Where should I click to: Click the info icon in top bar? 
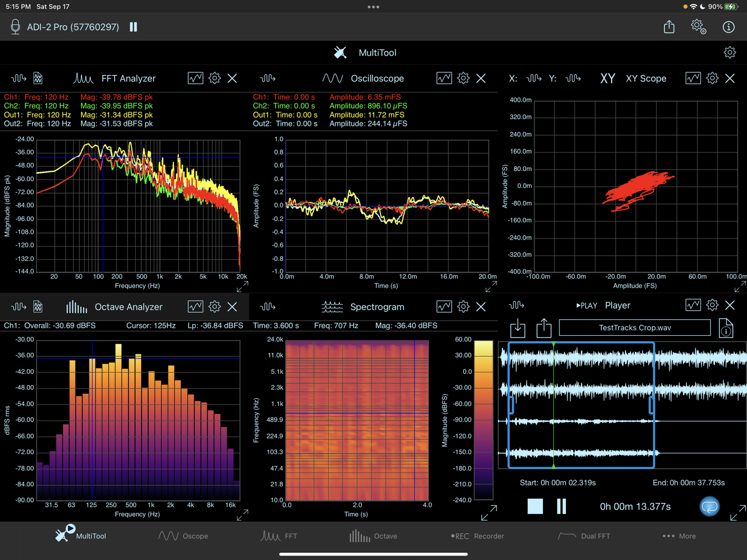click(x=728, y=27)
